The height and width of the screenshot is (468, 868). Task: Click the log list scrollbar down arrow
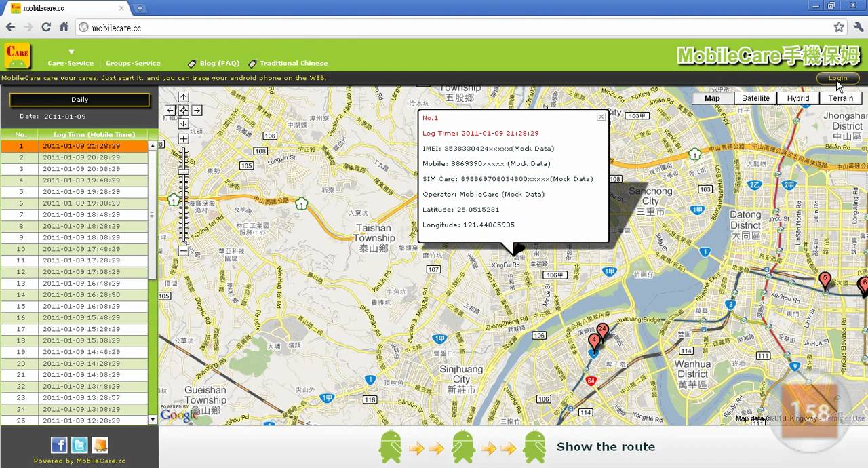click(x=153, y=420)
